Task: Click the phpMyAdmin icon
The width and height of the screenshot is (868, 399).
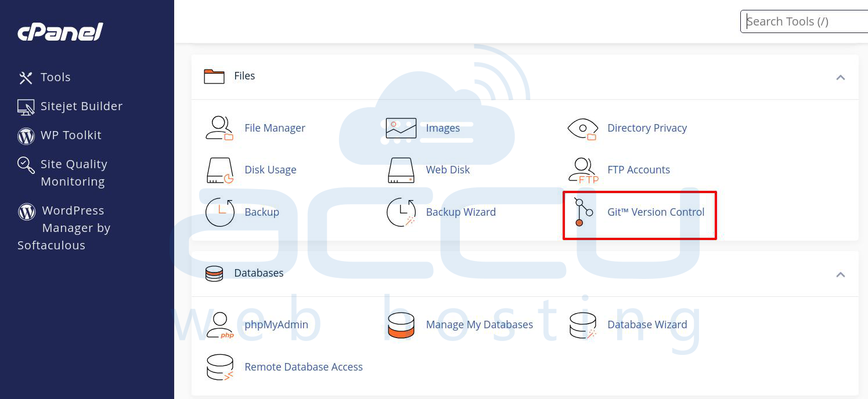Action: pyautogui.click(x=220, y=325)
